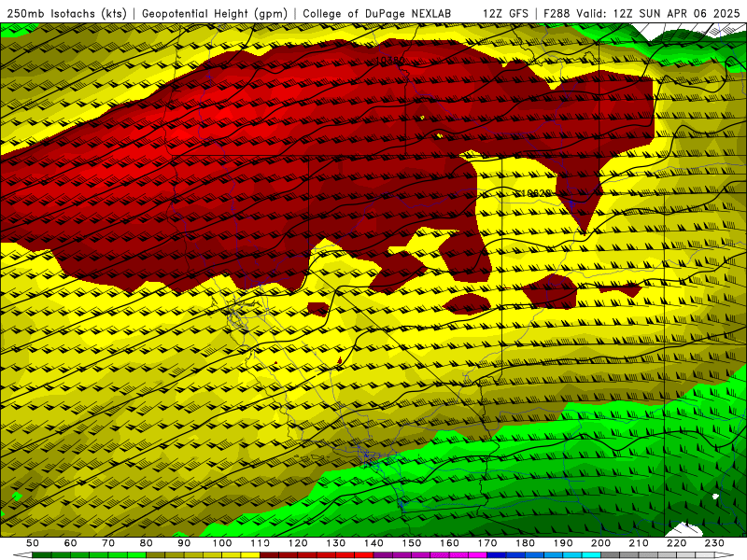Select the dark gray swatch just right of 200

(x=611, y=555)
